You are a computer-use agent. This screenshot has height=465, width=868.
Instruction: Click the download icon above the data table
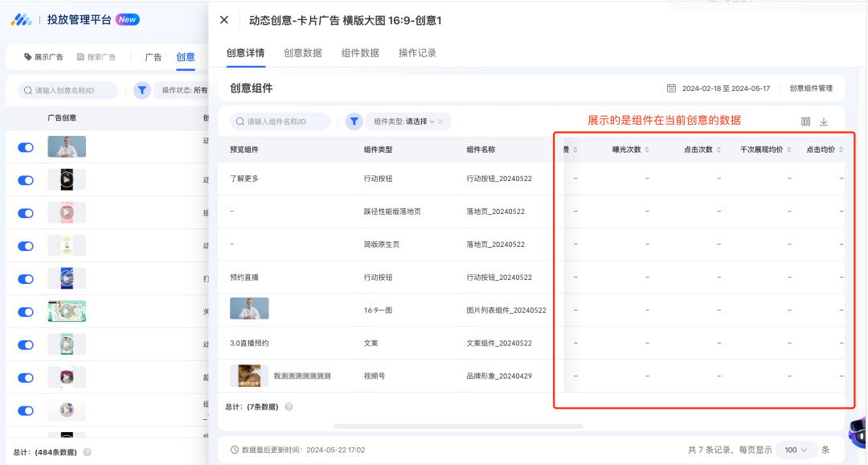(x=823, y=121)
